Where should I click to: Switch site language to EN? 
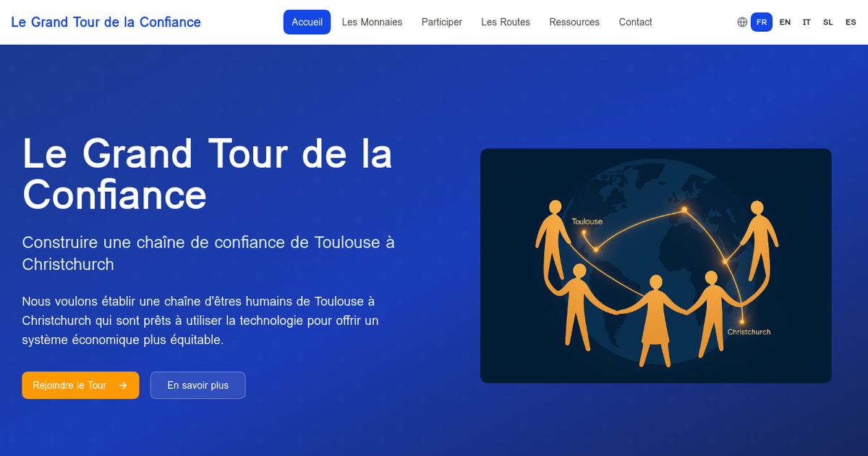(785, 22)
